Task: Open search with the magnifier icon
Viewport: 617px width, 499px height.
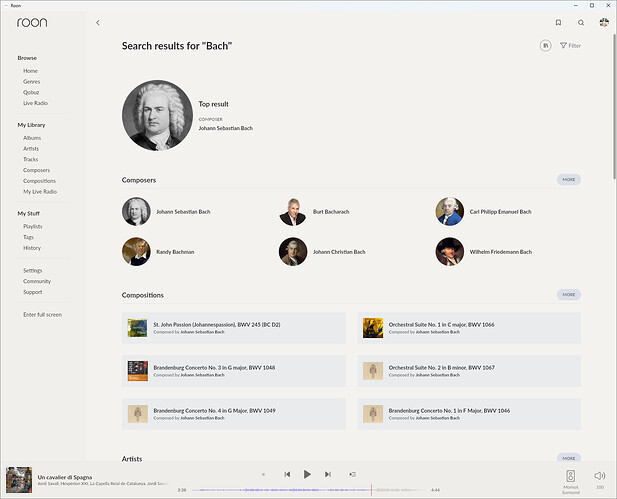Action: pos(581,22)
